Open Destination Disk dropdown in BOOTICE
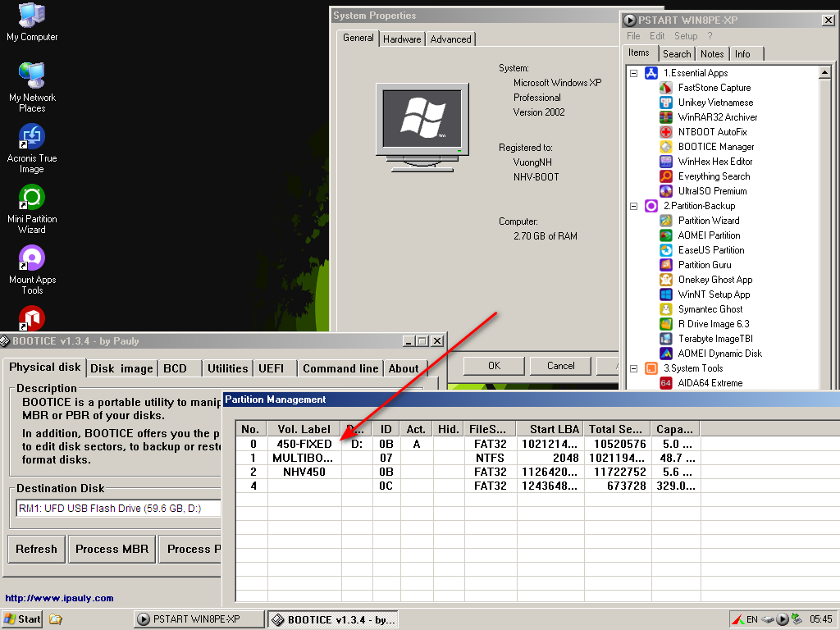The width and height of the screenshot is (840, 630). [118, 509]
